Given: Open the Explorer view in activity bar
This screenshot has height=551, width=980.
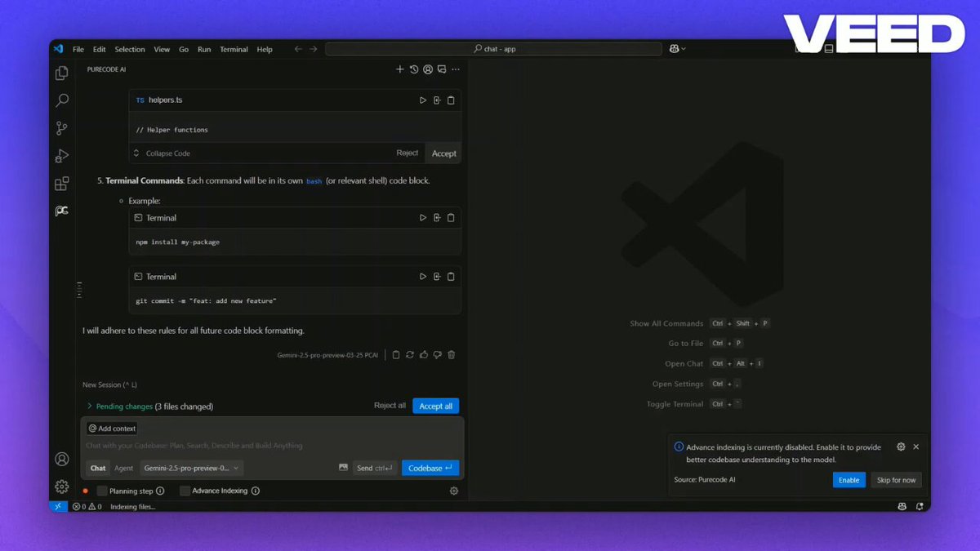Looking at the screenshot, I should [62, 73].
